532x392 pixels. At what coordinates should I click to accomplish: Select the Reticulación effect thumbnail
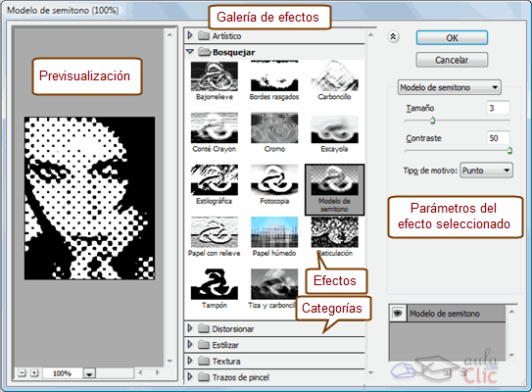tap(334, 232)
